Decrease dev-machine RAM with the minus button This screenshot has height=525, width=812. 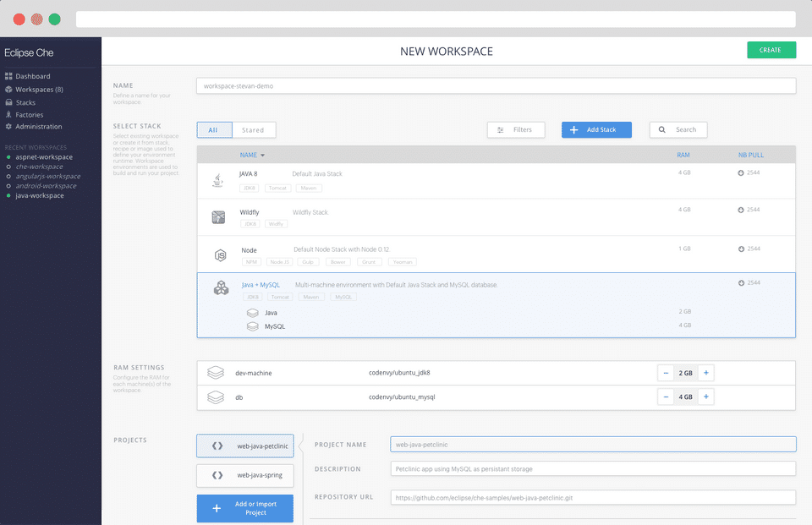coord(666,373)
